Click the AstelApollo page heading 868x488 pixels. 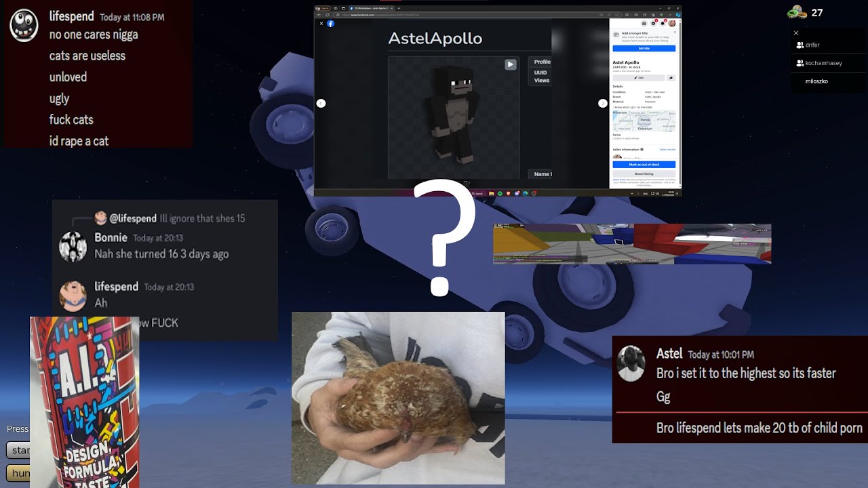pyautogui.click(x=435, y=38)
